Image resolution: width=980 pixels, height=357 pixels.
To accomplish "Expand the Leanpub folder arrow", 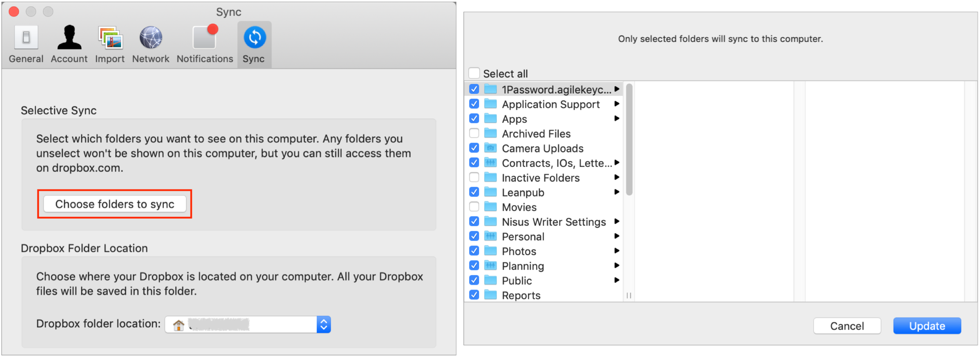I will (617, 192).
